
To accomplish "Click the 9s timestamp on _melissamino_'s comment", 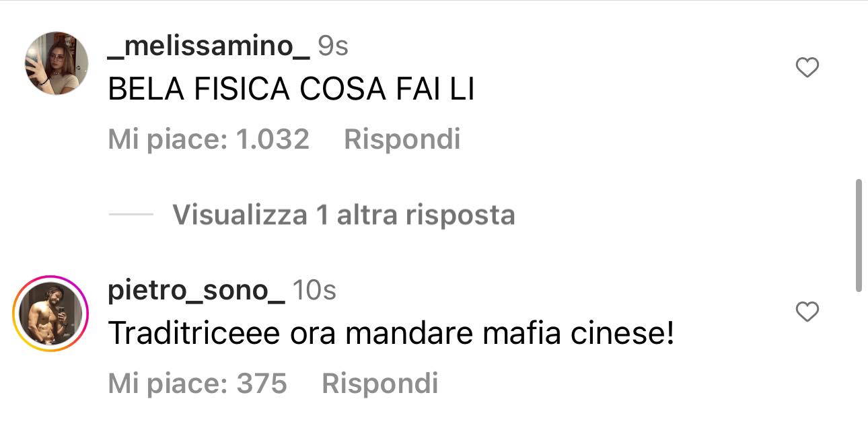I will (332, 46).
